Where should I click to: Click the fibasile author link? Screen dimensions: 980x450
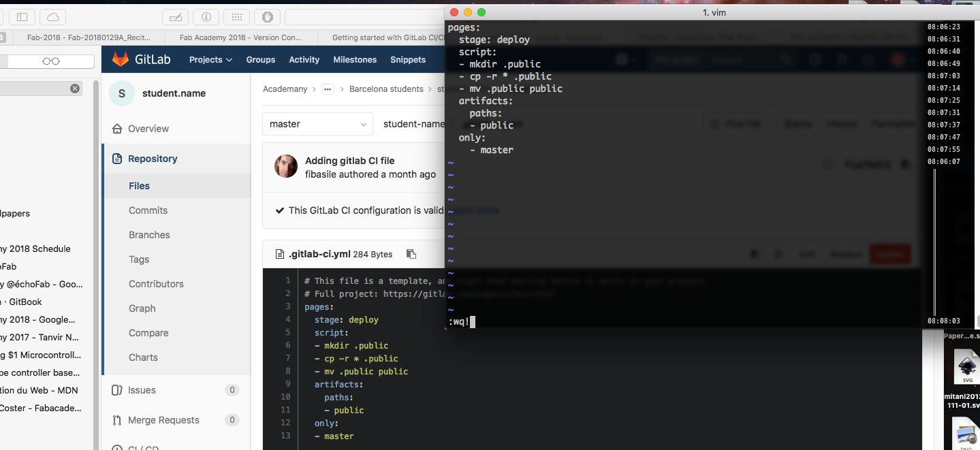(323, 174)
